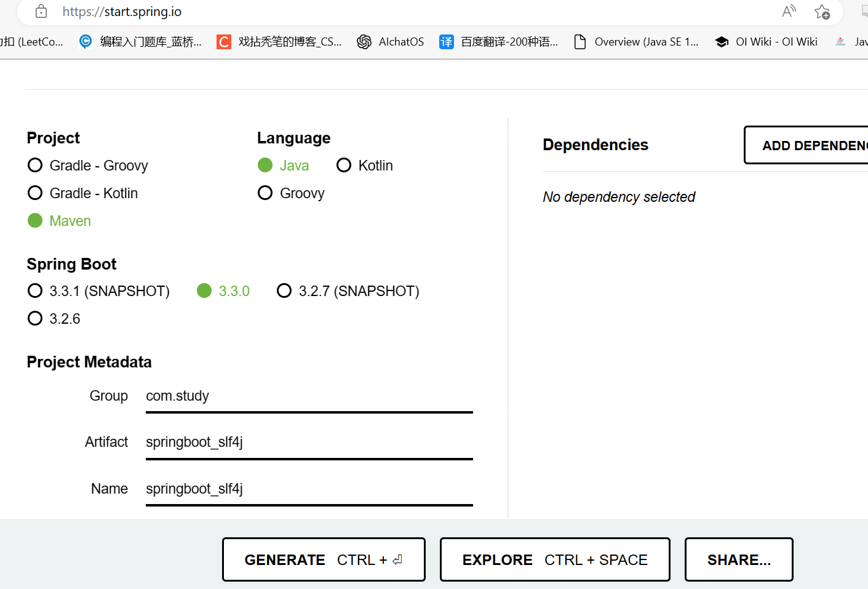The height and width of the screenshot is (589, 868).
Task: Click the 编程入门题库_蓝桥 bookmark
Action: (x=140, y=41)
